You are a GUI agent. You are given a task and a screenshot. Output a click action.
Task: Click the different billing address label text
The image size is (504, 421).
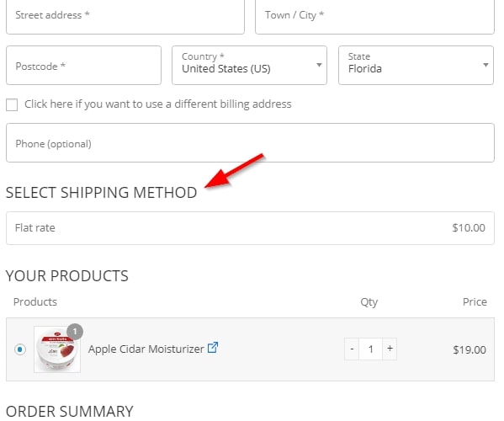click(158, 104)
